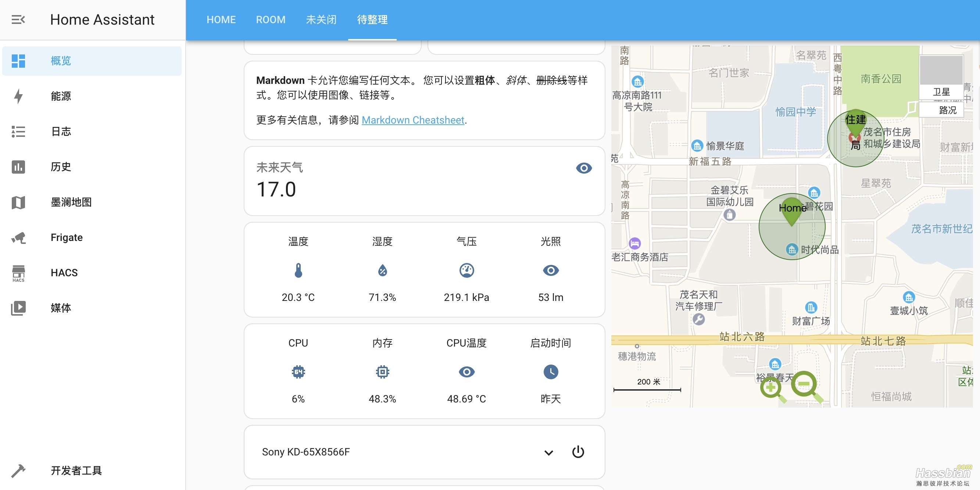Screen dimensions: 980x490
Task: Click the 71.3% humidity value
Action: click(382, 297)
